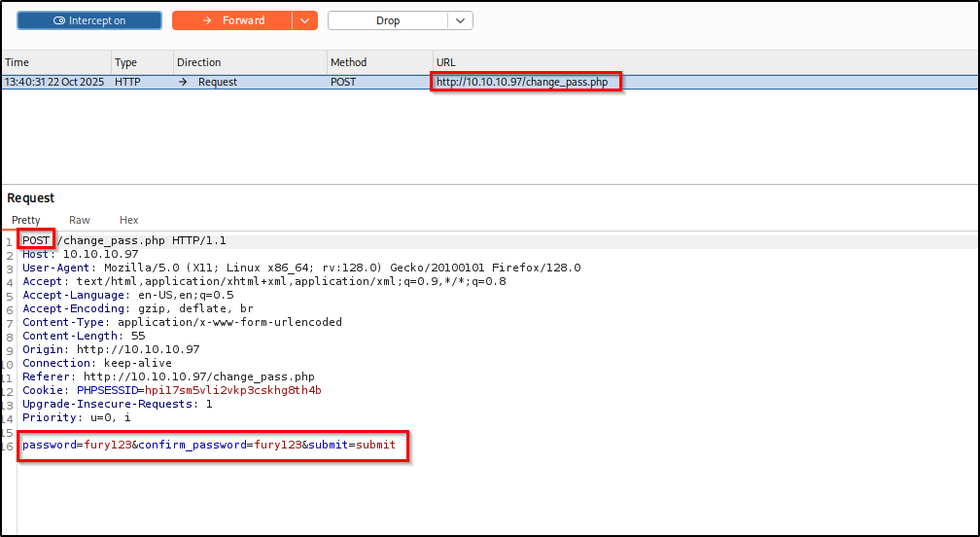Click POST in the request line
The height and width of the screenshot is (537, 980).
click(36, 240)
